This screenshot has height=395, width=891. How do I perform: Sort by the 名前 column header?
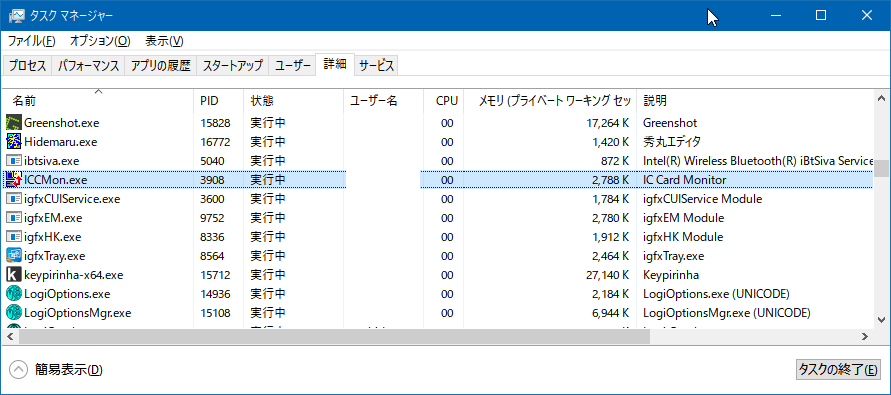pyautogui.click(x=98, y=101)
